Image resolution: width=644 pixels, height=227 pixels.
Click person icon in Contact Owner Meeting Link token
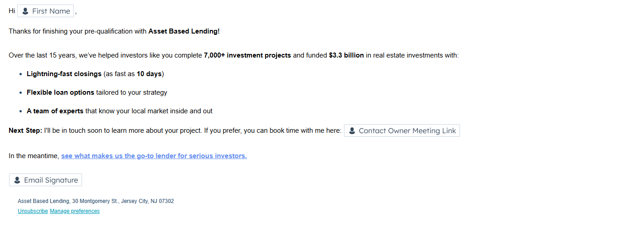point(352,131)
